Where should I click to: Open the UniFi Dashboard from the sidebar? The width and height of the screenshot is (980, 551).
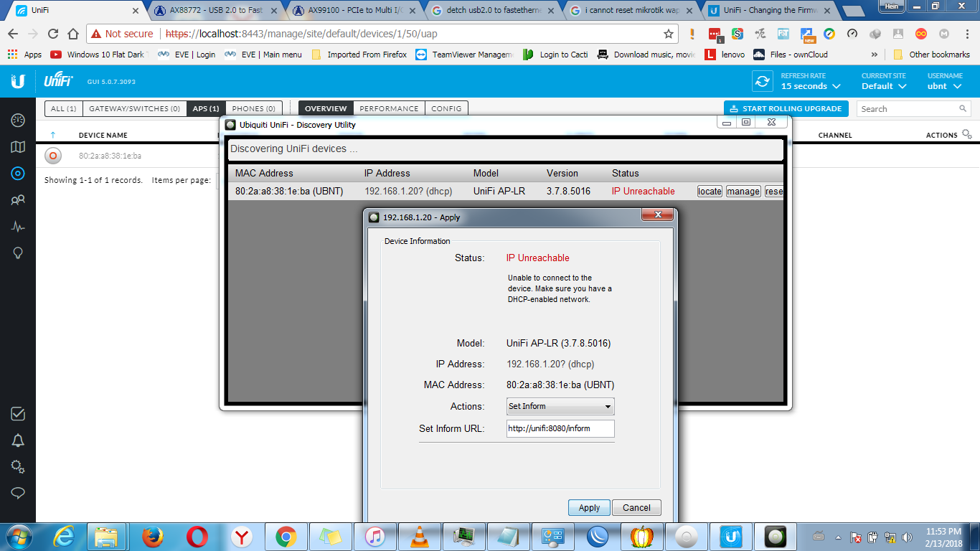[18, 120]
